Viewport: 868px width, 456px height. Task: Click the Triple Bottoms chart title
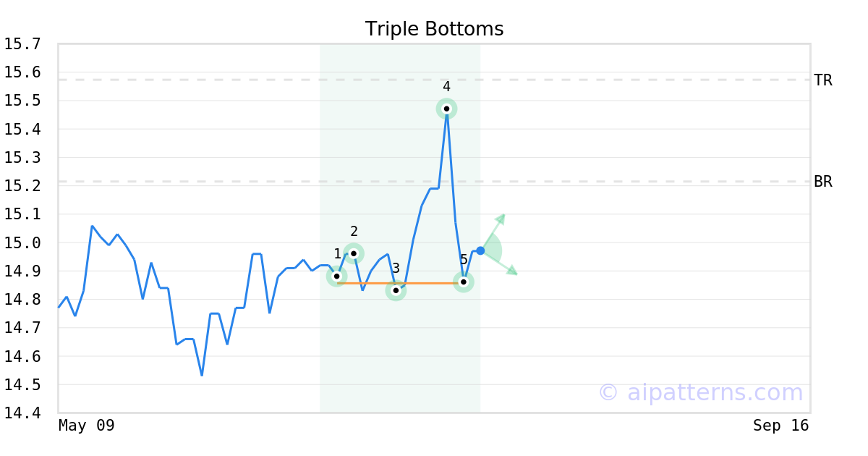pos(434,29)
